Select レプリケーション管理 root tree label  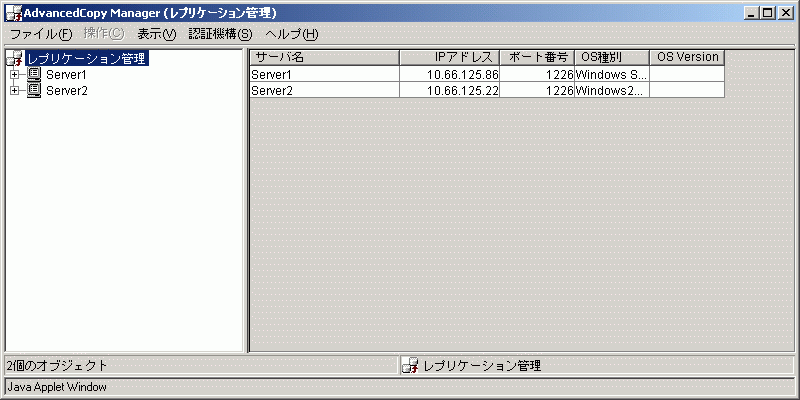coord(87,59)
